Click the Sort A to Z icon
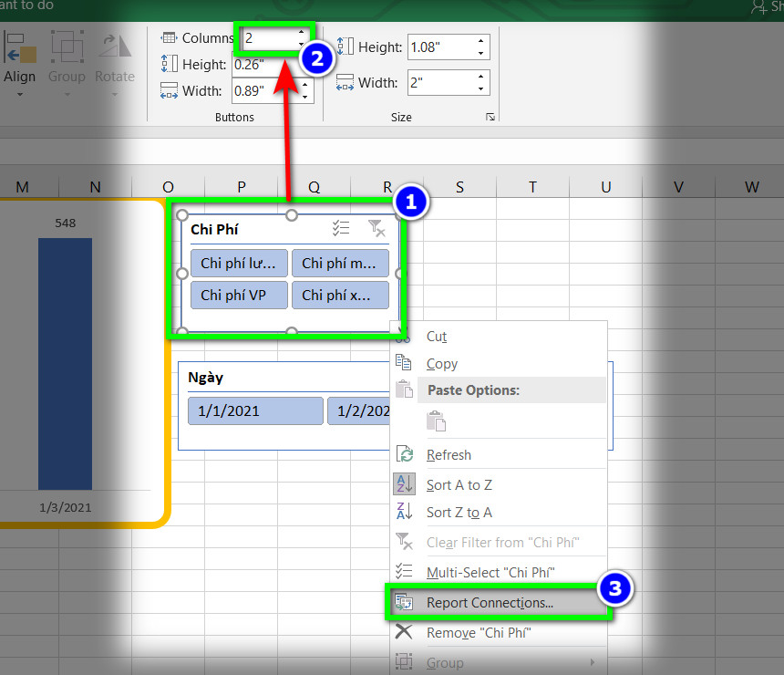784x675 pixels. click(404, 484)
